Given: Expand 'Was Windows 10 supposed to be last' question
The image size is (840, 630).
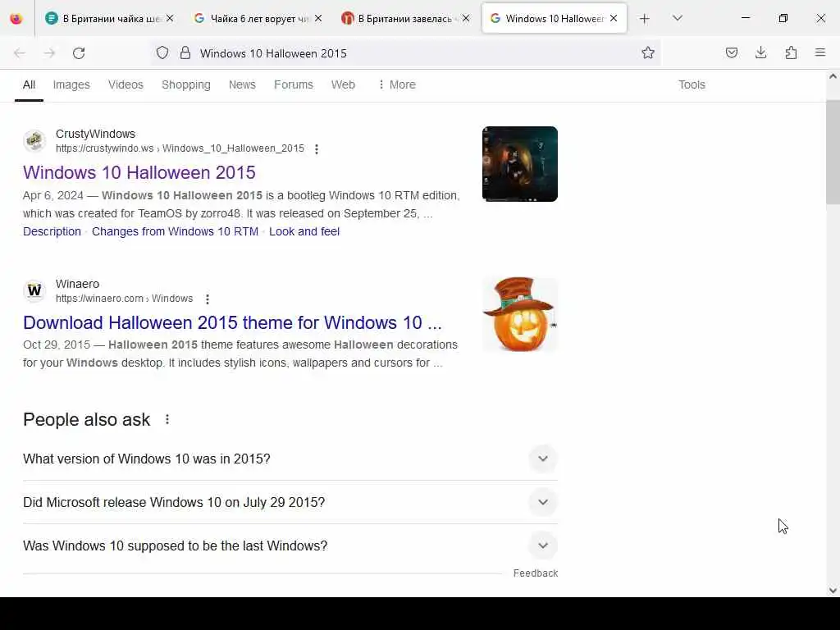Looking at the screenshot, I should coord(290,546).
